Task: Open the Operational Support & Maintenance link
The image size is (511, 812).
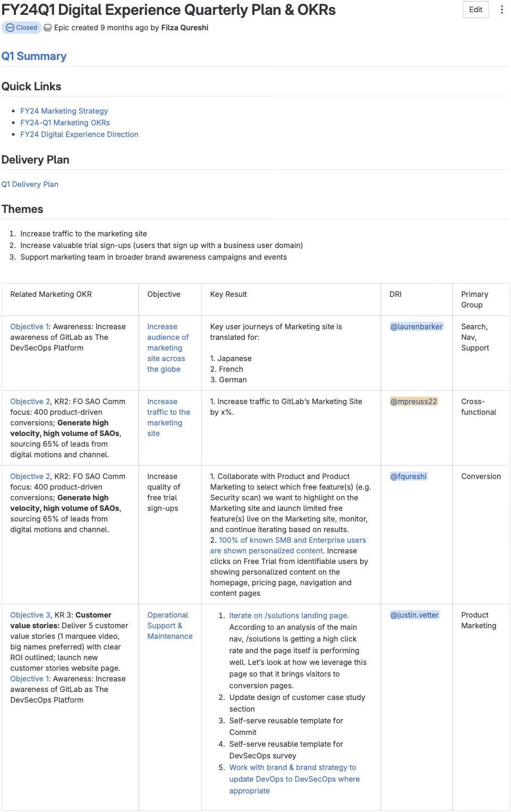Action: pyautogui.click(x=169, y=626)
